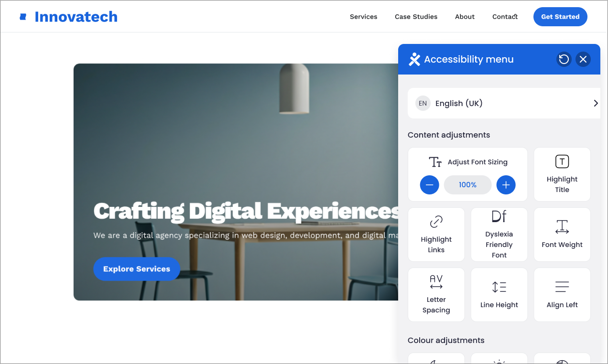Toggle the Highlight Links option
Viewport: 608px width, 364px height.
tap(436, 235)
